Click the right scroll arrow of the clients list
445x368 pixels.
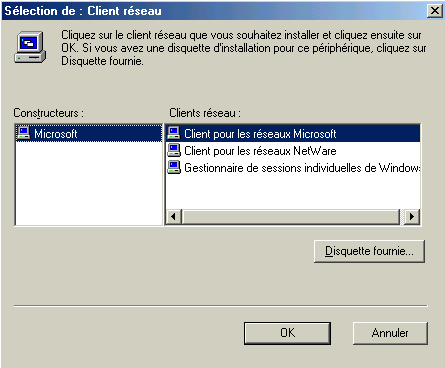click(412, 217)
